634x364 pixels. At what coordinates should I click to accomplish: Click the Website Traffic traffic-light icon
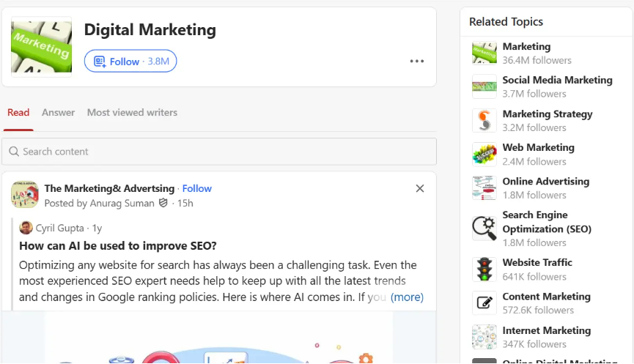pyautogui.click(x=484, y=270)
